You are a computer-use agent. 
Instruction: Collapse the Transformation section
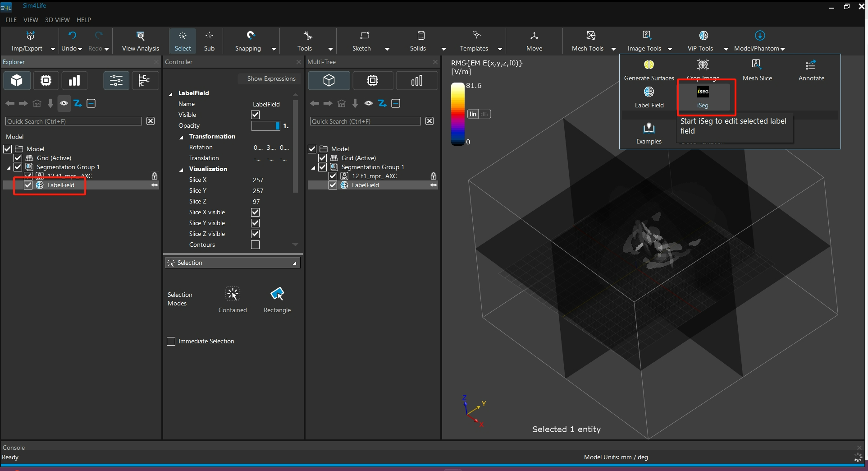click(x=182, y=137)
